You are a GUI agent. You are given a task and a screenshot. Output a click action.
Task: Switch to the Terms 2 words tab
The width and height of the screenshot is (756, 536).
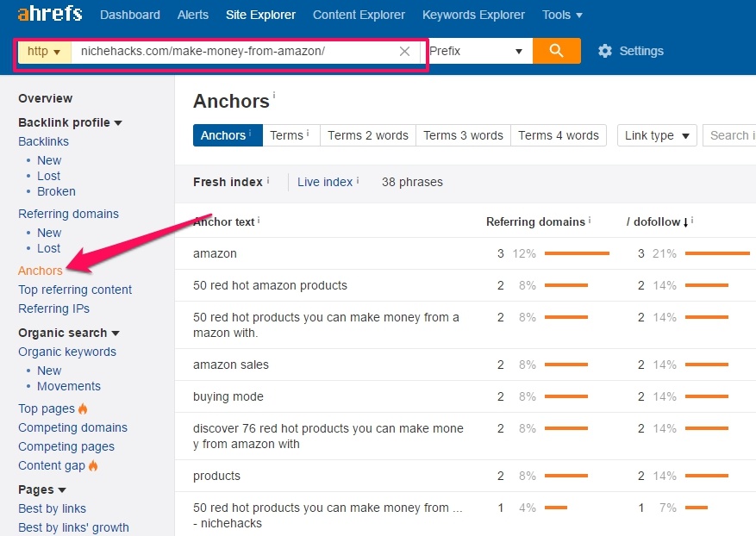(368, 135)
